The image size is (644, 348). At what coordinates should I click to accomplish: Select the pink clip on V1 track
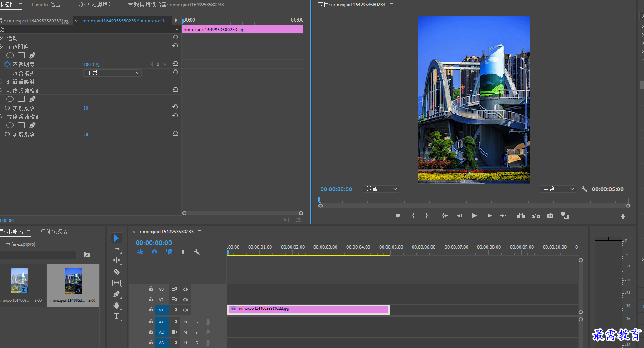[308, 309]
